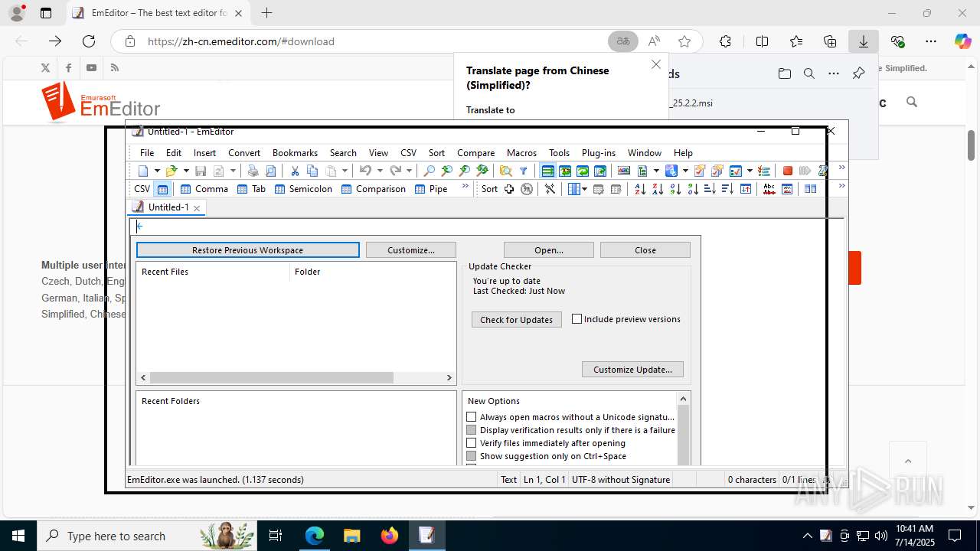The height and width of the screenshot is (551, 980).
Task: Open the New file dropdown arrow
Action: [x=157, y=171]
